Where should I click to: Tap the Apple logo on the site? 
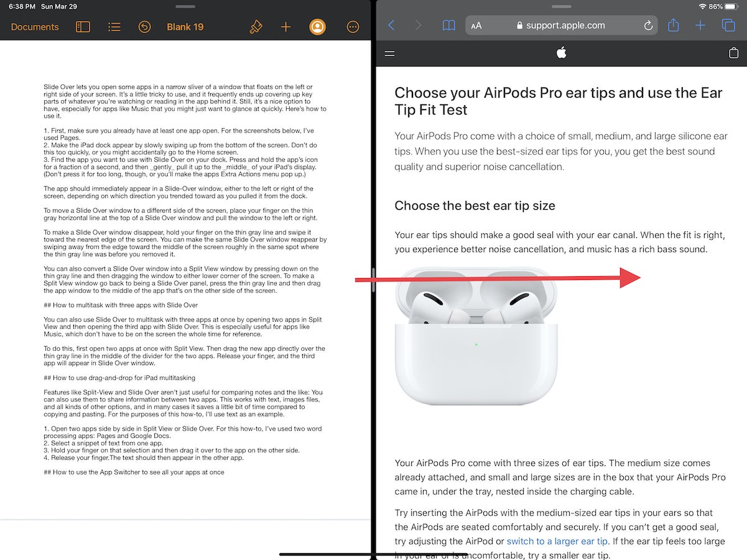coord(561,53)
